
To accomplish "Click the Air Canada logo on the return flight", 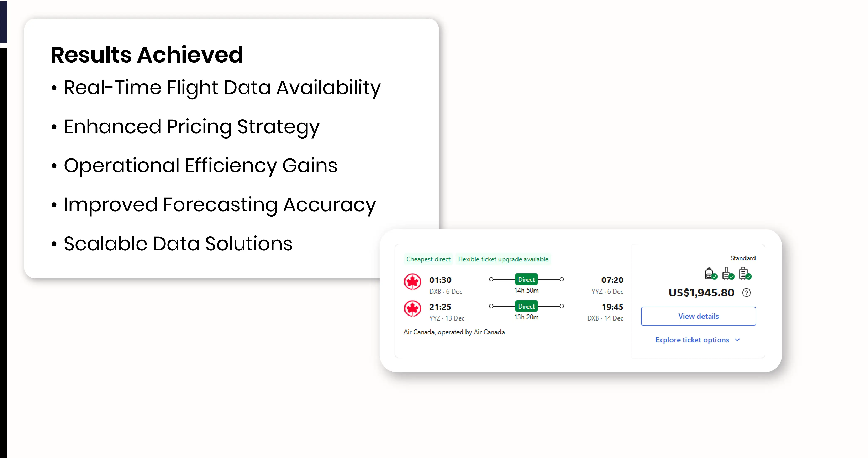I will click(x=412, y=308).
